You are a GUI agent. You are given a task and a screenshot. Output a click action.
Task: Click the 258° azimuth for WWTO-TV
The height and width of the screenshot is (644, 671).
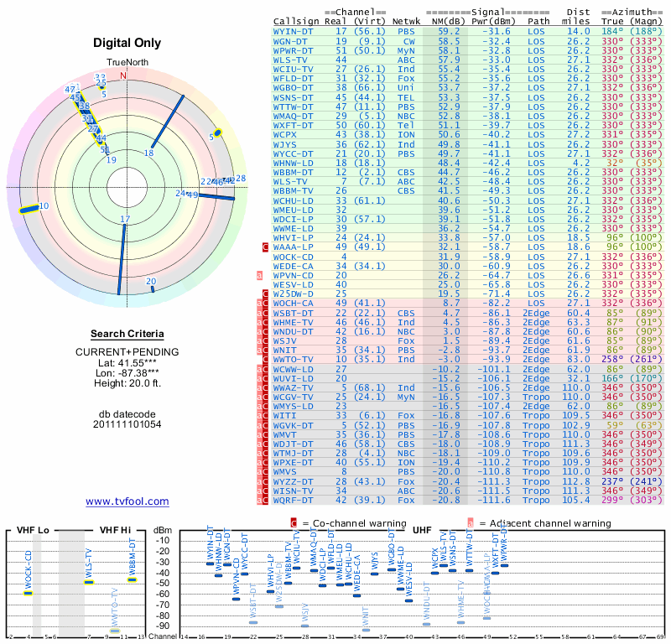pos(612,360)
